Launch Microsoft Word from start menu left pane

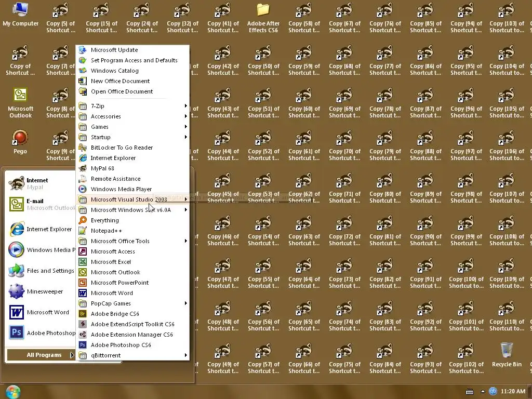[41, 312]
